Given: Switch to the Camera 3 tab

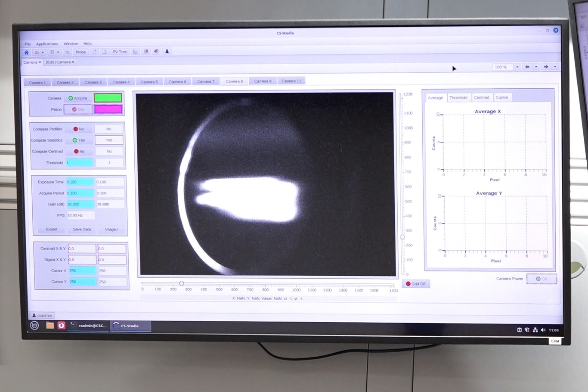Looking at the screenshot, I should pyautogui.click(x=93, y=82).
